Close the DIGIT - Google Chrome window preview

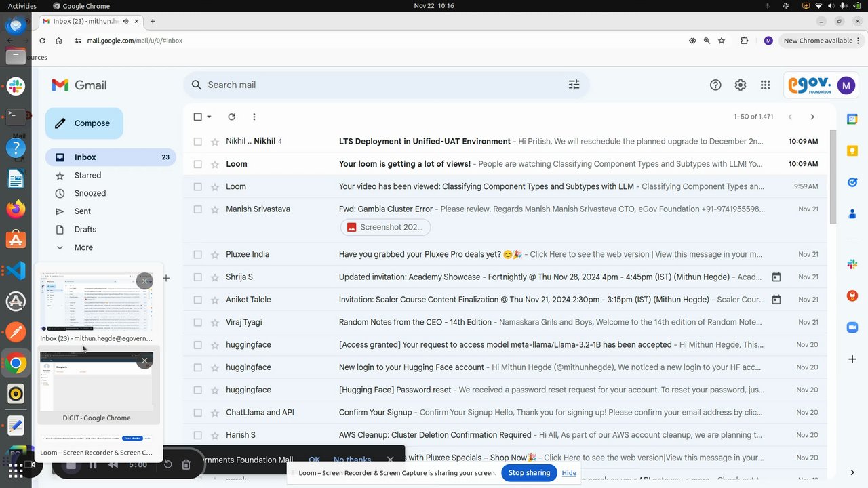point(144,361)
